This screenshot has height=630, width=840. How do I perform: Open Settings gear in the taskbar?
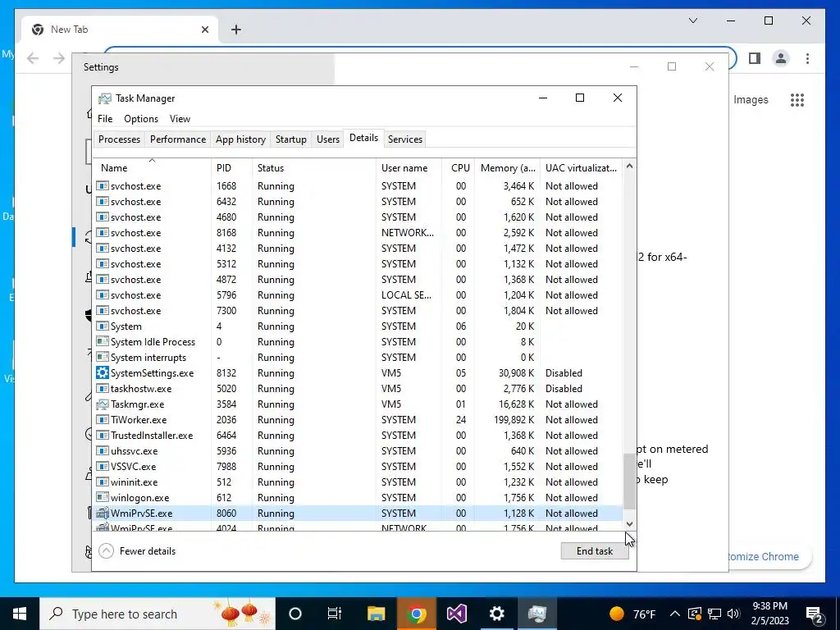coord(496,614)
